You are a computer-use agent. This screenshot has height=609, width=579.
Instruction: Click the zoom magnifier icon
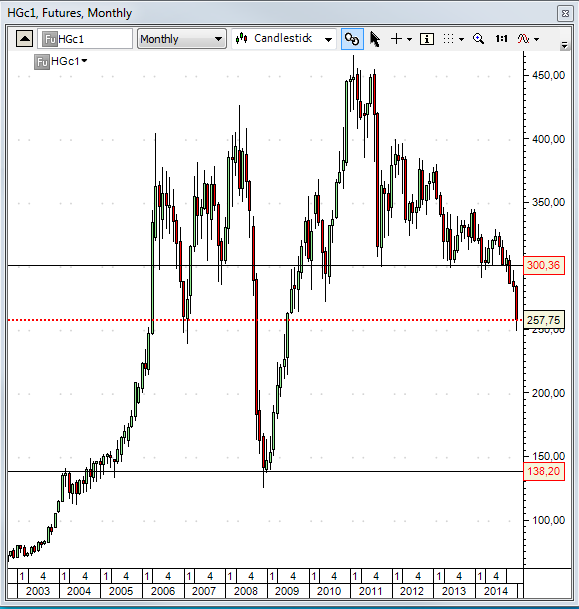(478, 39)
